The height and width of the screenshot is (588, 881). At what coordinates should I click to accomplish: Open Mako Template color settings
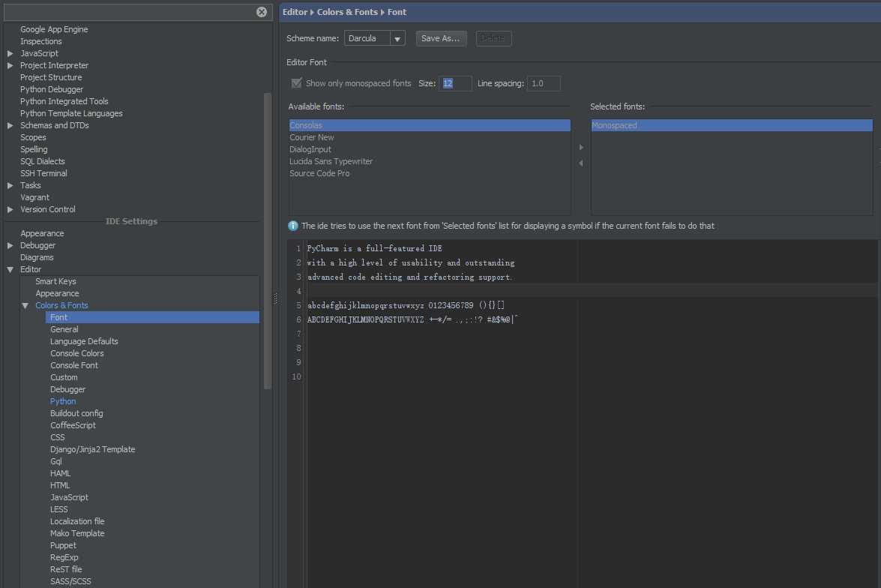77,533
